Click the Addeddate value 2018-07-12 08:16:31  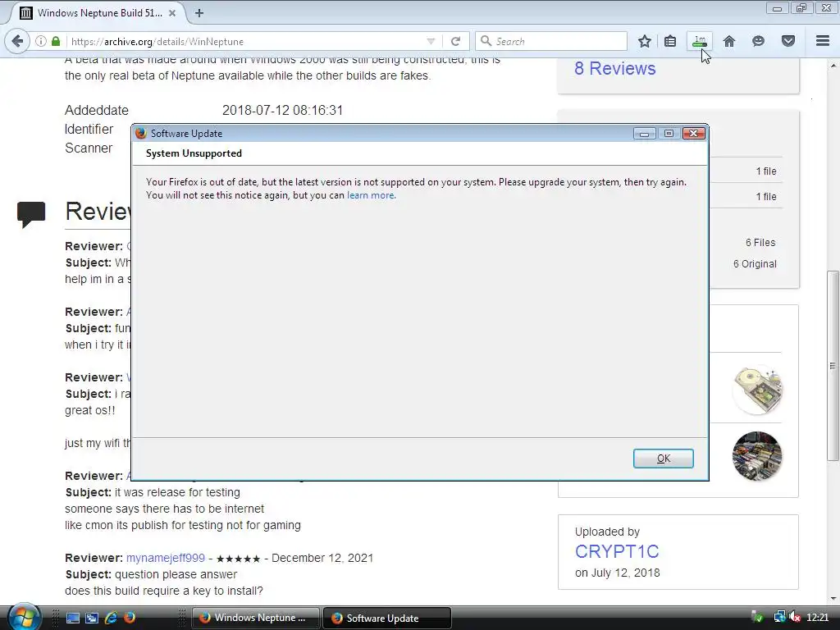point(282,111)
